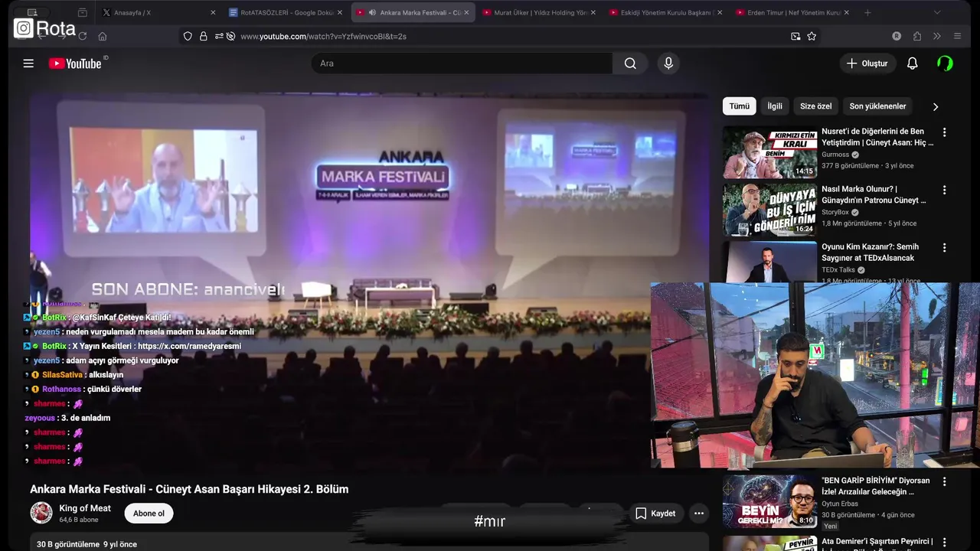The height and width of the screenshot is (551, 980).
Task: Open the browser extensions puzzle icon
Action: (x=917, y=36)
